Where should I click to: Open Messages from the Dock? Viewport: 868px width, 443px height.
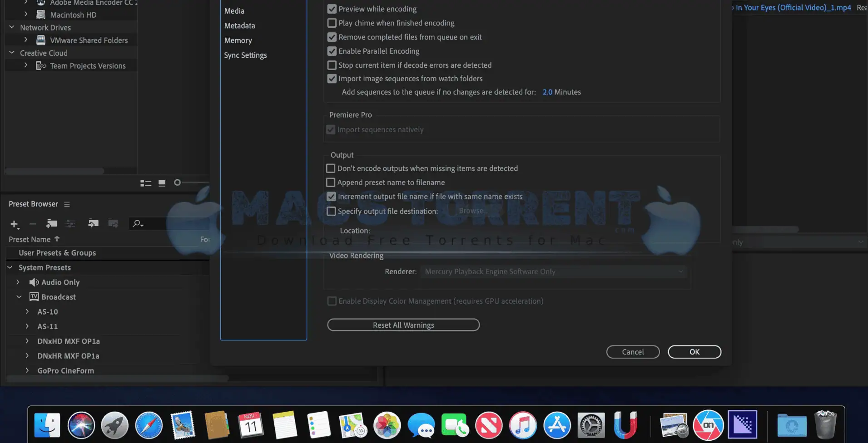[421, 425]
